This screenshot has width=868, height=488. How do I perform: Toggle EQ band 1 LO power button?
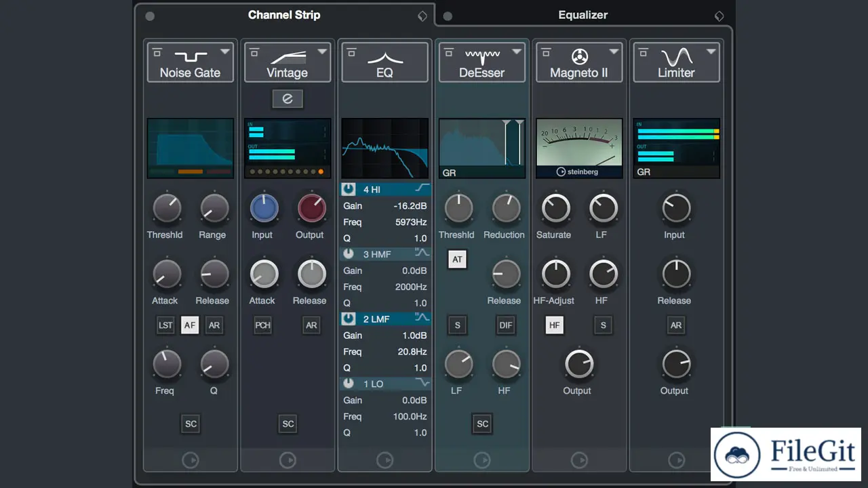click(x=349, y=384)
